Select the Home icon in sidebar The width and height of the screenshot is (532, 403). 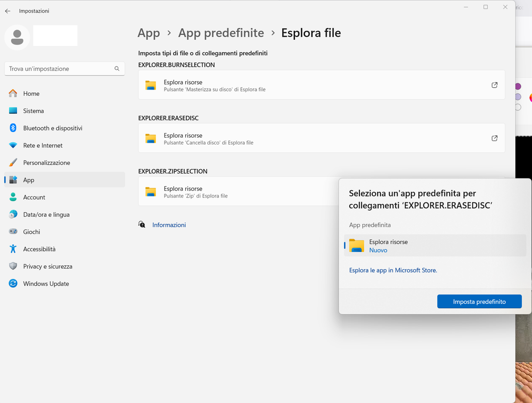[13, 93]
